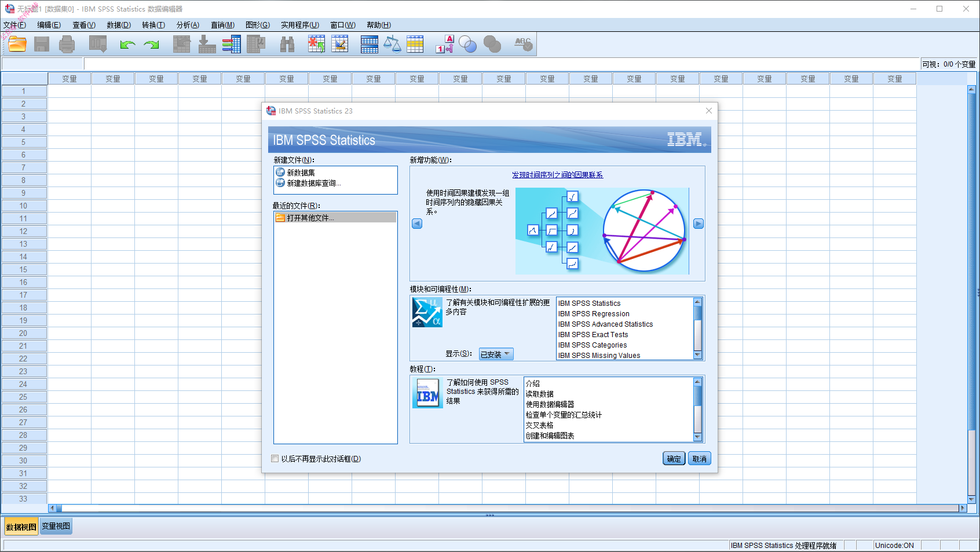Click the data grid vertical scroll down arrow
The width and height of the screenshot is (980, 552).
coord(971,499)
